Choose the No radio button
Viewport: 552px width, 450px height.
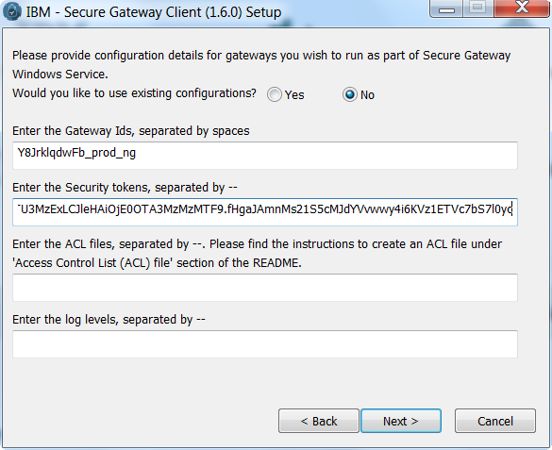point(350,95)
